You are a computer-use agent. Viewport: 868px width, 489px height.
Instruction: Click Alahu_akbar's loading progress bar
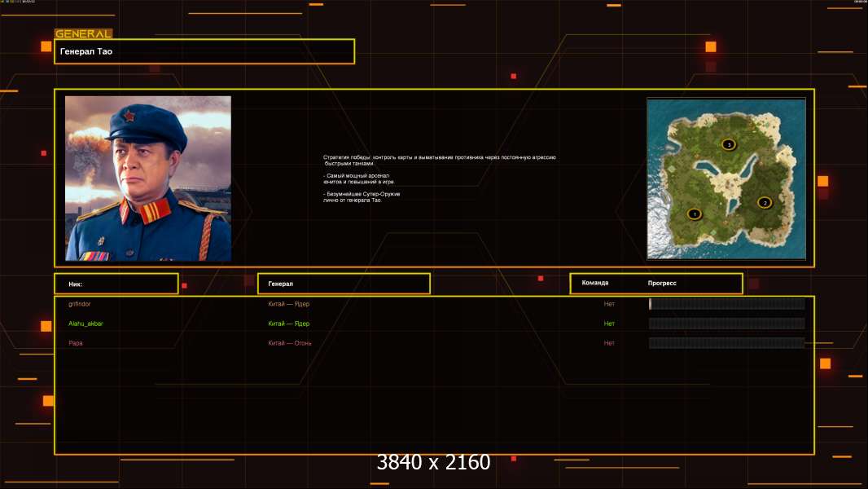727,324
